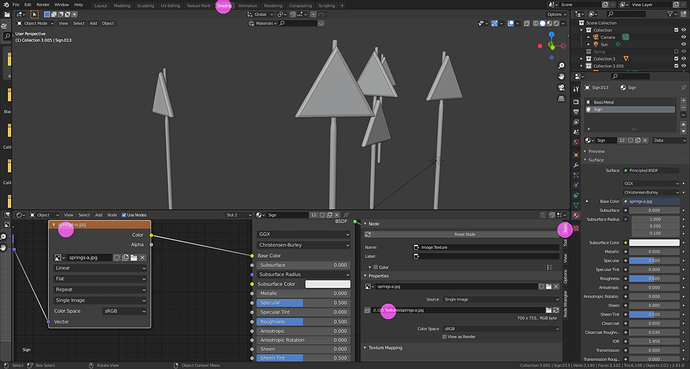Screen dimensions: 690x369
Task: Open the Tool properties tab icon
Action: pyautogui.click(x=576, y=89)
